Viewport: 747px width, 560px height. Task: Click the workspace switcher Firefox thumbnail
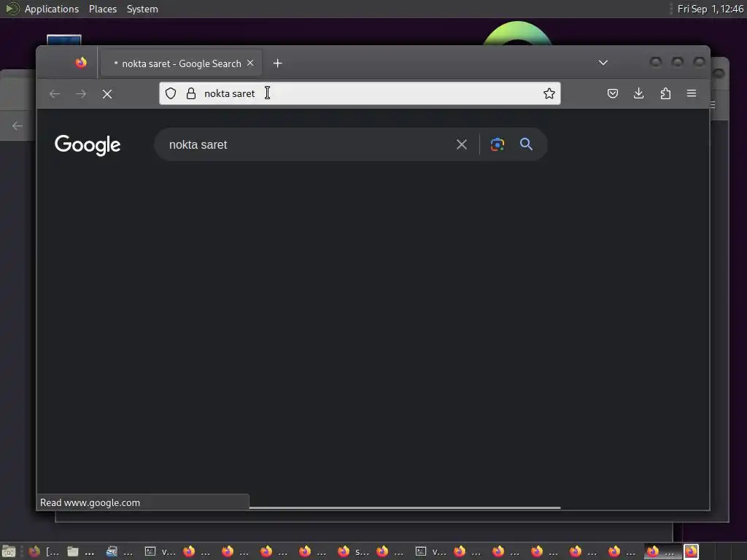[x=691, y=551]
